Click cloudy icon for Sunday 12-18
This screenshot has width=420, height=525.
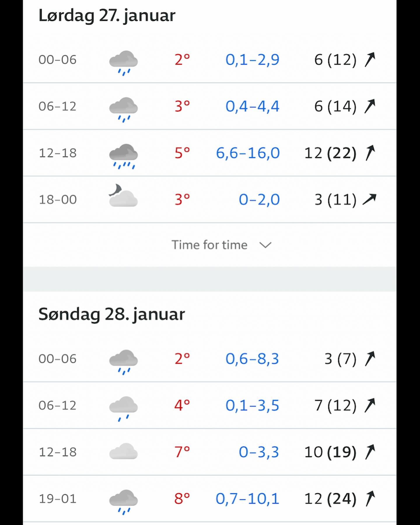(123, 451)
